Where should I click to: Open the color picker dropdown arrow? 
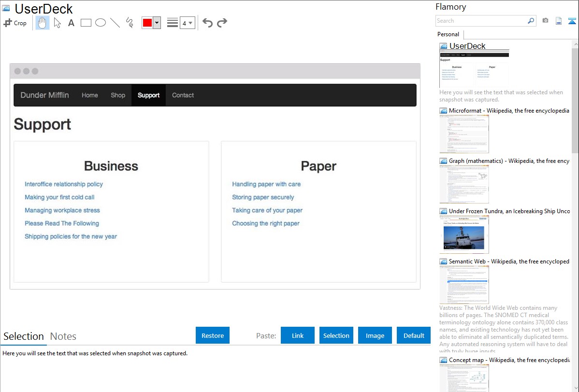tap(157, 23)
